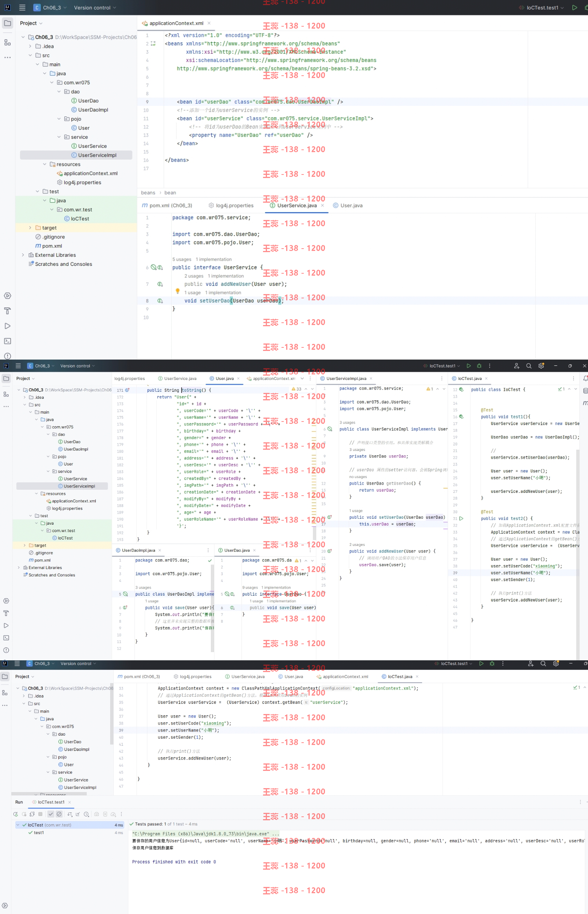Open main menu in top IDE window
The image size is (588, 914).
(22, 7)
